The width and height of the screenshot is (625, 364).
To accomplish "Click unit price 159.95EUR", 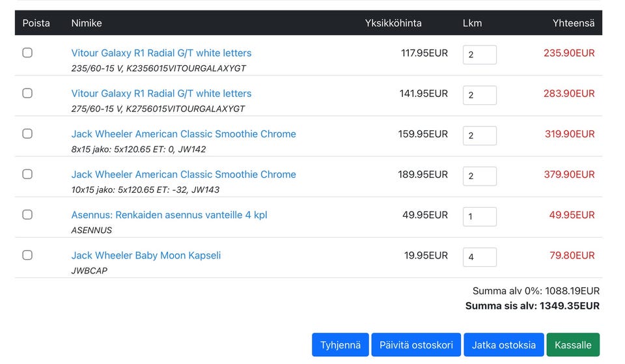I will pyautogui.click(x=423, y=134).
